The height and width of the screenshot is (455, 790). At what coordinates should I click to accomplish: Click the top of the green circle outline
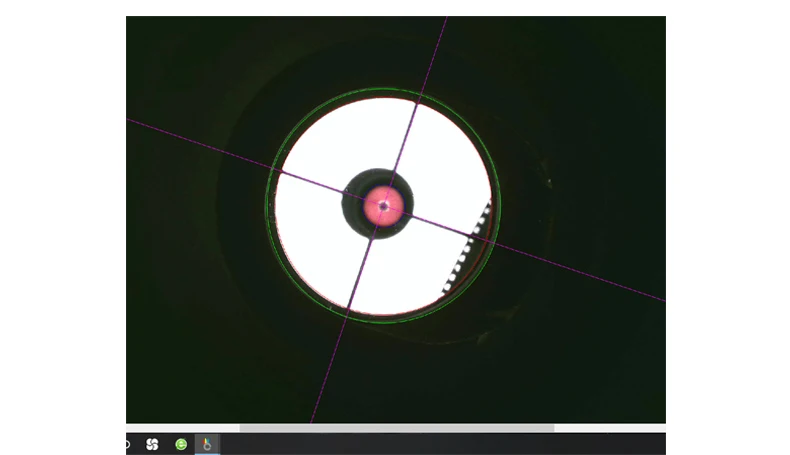tap(383, 90)
